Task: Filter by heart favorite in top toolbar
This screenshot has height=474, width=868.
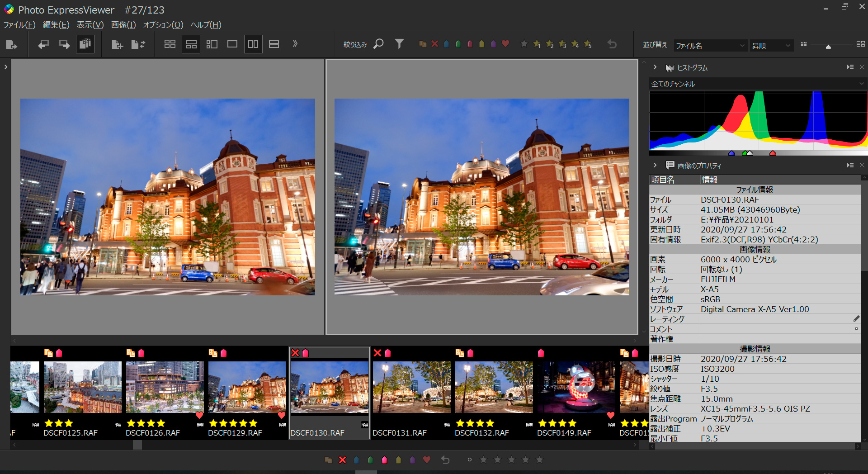Action: pyautogui.click(x=505, y=44)
